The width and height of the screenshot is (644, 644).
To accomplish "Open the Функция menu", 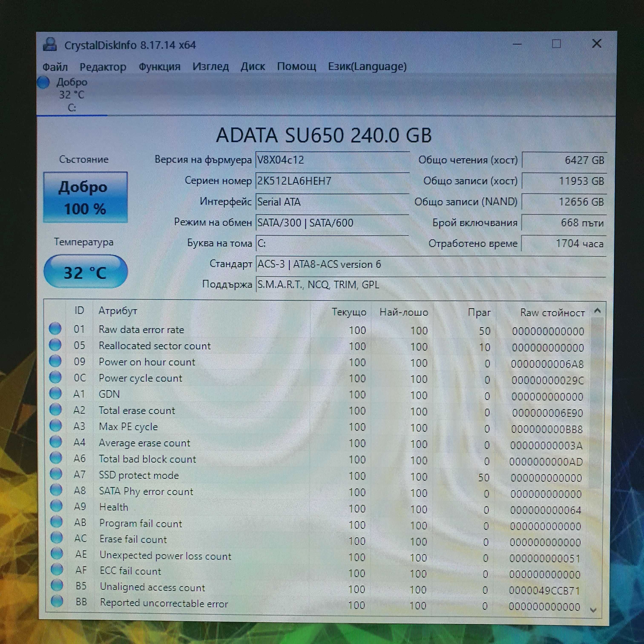I will [x=159, y=67].
